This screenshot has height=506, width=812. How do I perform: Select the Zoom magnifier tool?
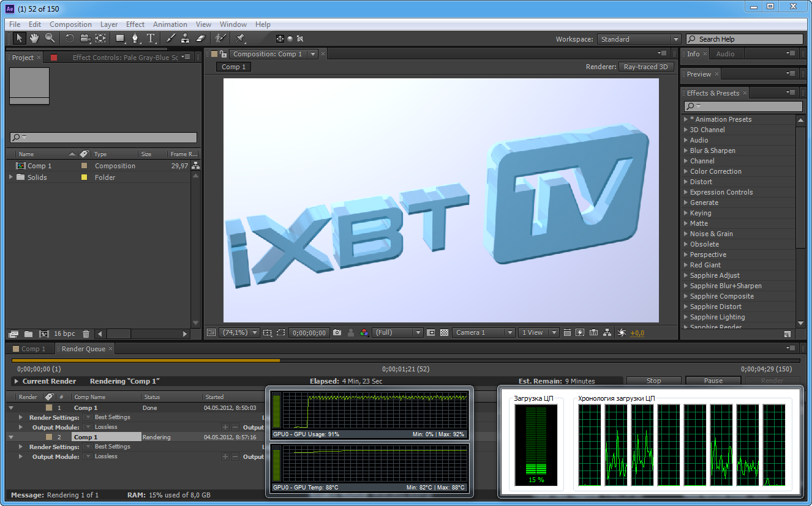(x=50, y=39)
